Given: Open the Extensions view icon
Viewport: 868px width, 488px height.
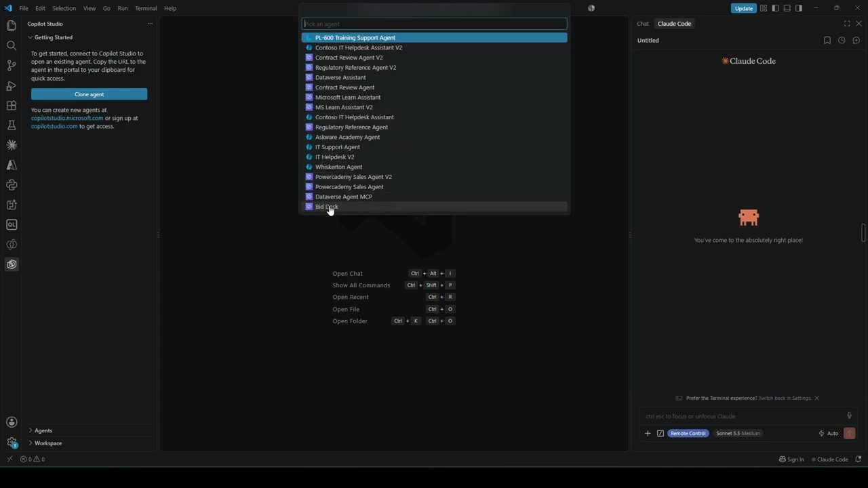Looking at the screenshot, I should pos(12,105).
